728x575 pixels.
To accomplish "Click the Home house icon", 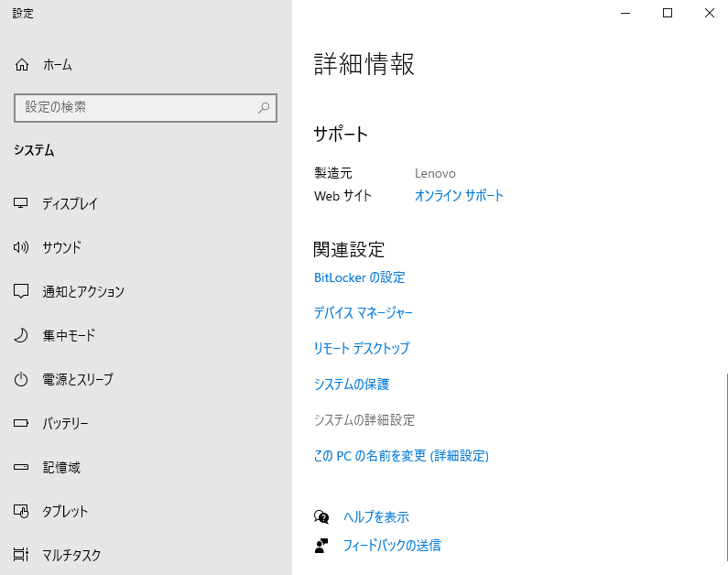I will click(x=22, y=65).
